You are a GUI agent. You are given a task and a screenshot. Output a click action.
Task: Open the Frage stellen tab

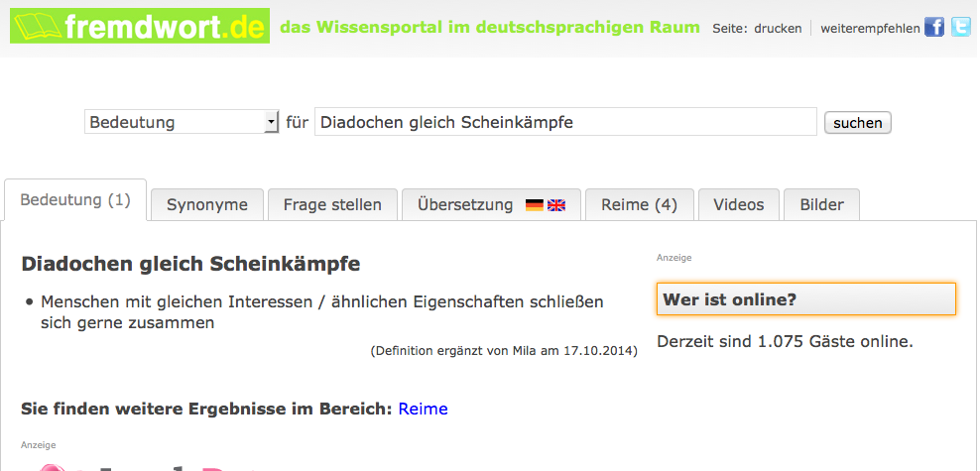(x=332, y=205)
